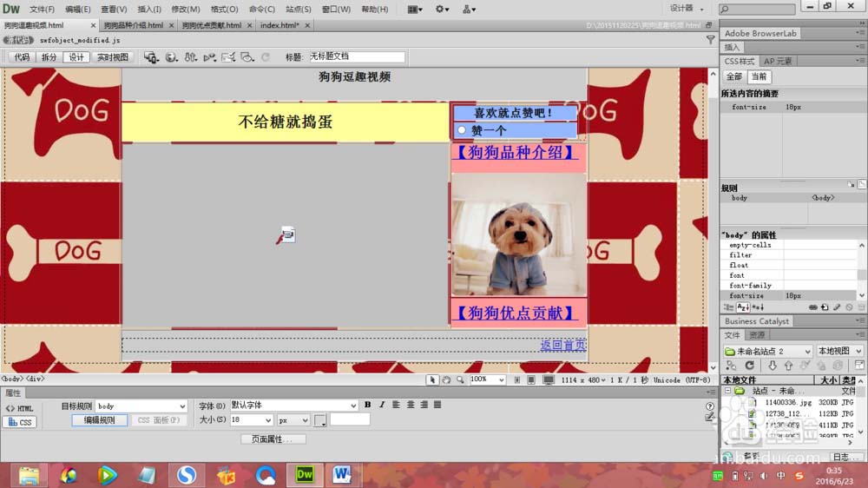Click properties panel help question icon
This screenshot has height=488, width=868.
pyautogui.click(x=710, y=406)
